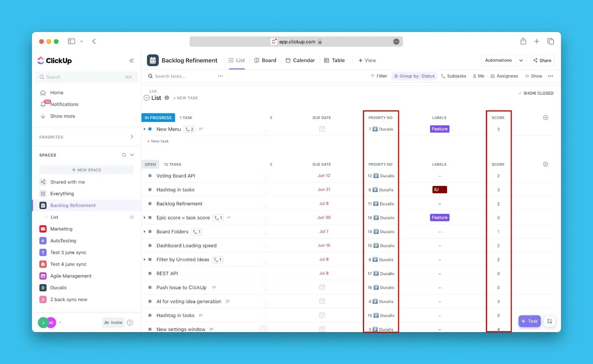The width and height of the screenshot is (593, 364).
Task: Click the purple Feature label on New Menu
Action: (439, 129)
